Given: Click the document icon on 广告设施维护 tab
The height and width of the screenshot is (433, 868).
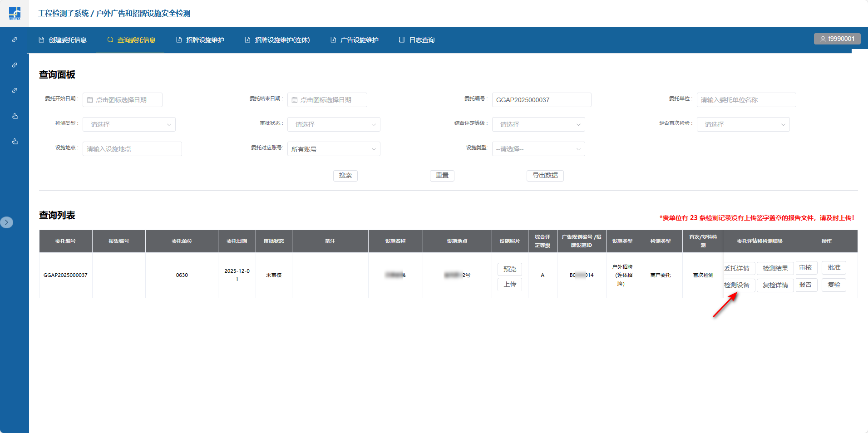Looking at the screenshot, I should 333,40.
